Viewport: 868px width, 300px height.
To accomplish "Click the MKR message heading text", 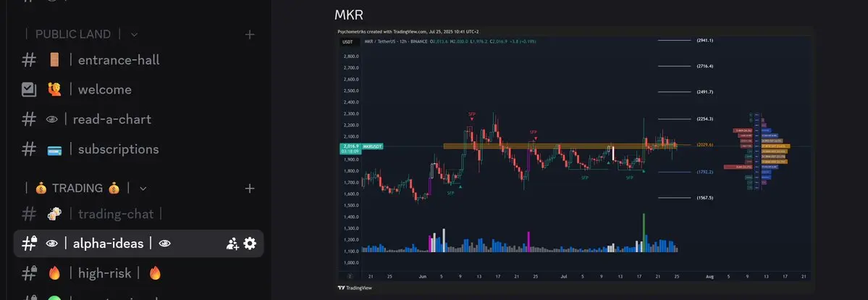I will 349,15.
